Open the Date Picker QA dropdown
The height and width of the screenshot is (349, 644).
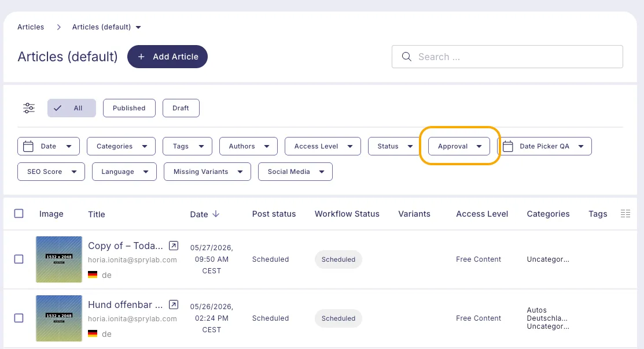tap(544, 146)
